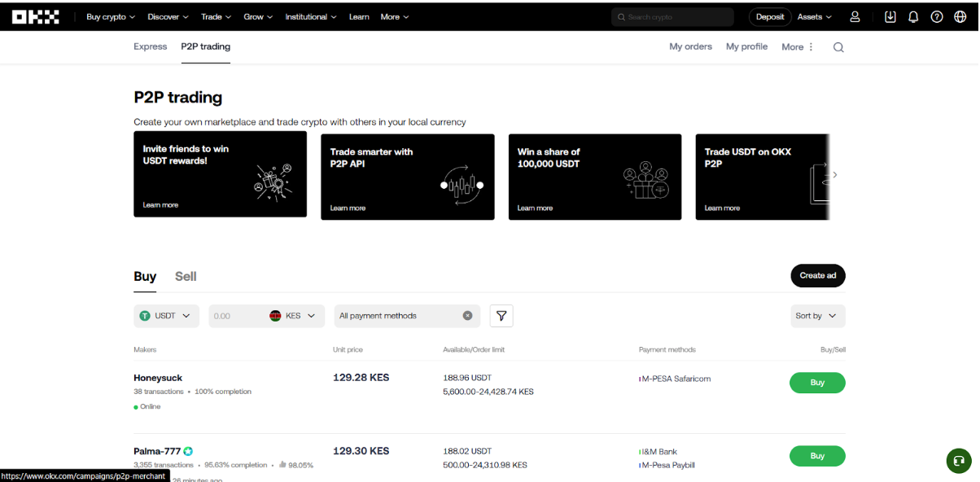Switch to the Sell tab

click(x=186, y=277)
